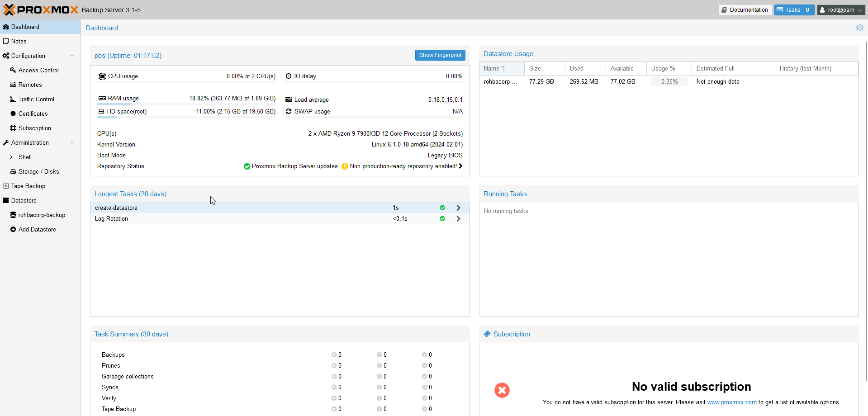Click the Access Control key icon
Screen dimensions: 868x416
coord(13,70)
